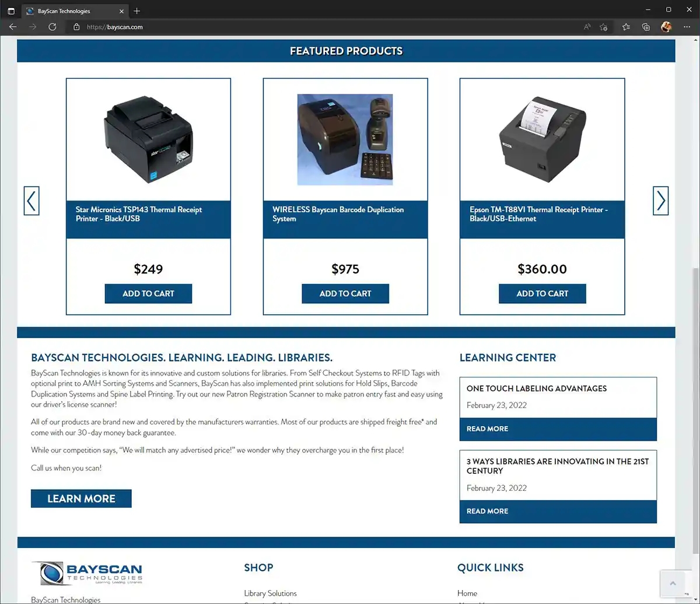Image resolution: width=700 pixels, height=604 pixels.
Task: Reload the page with the refresh icon
Action: (52, 27)
